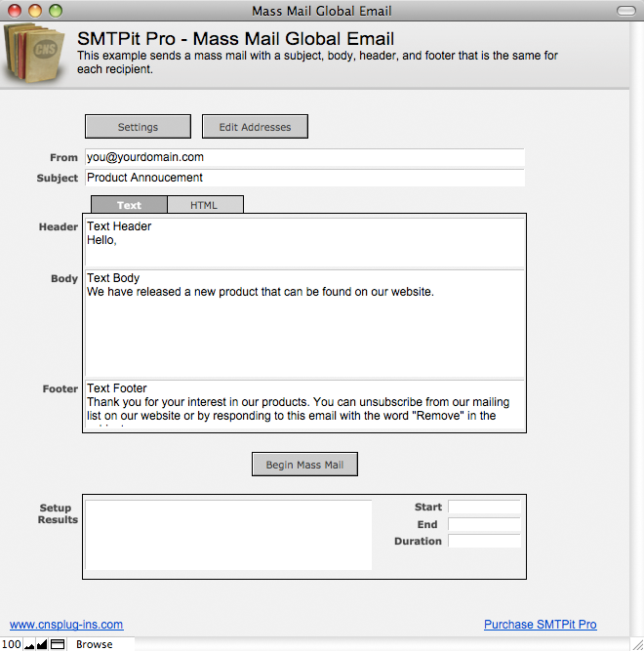Click the zoom in mountain icon in status bar
This screenshot has height=651, width=644.
[42, 644]
